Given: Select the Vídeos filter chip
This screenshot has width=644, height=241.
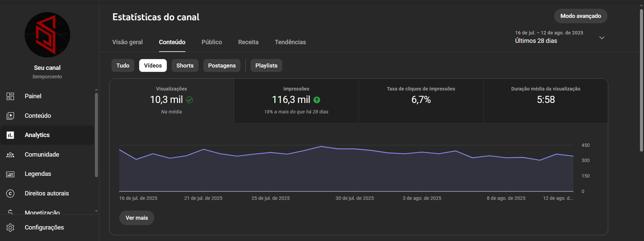Looking at the screenshot, I should (x=153, y=66).
